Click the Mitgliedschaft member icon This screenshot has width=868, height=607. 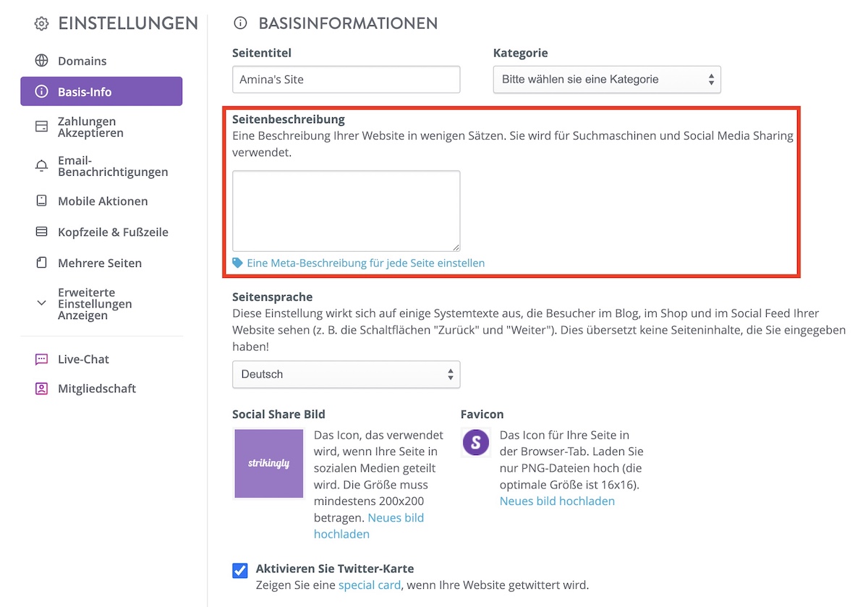coord(42,389)
